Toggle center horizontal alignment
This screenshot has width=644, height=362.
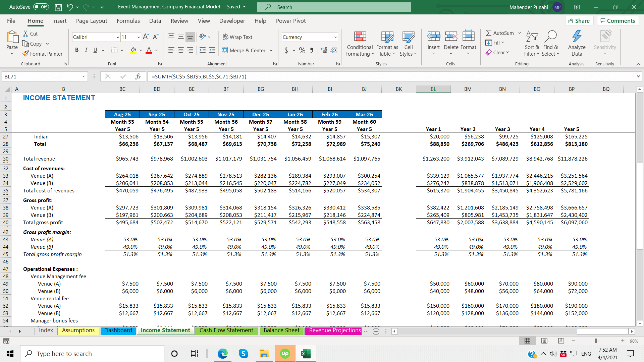point(180,50)
